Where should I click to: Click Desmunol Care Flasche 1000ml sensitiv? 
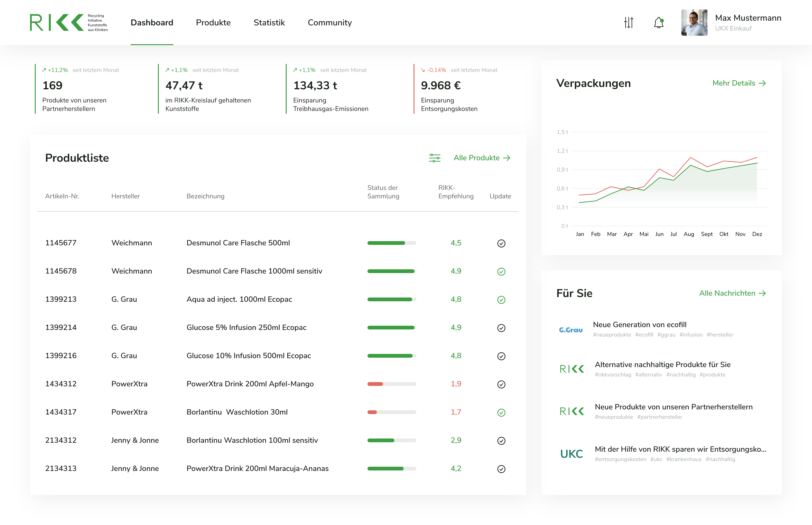click(254, 271)
